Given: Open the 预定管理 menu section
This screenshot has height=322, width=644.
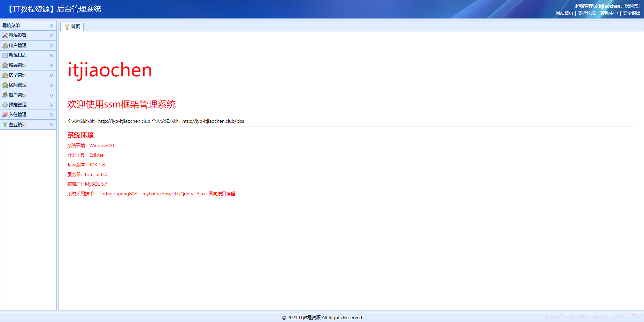Looking at the screenshot, I should click(x=28, y=105).
